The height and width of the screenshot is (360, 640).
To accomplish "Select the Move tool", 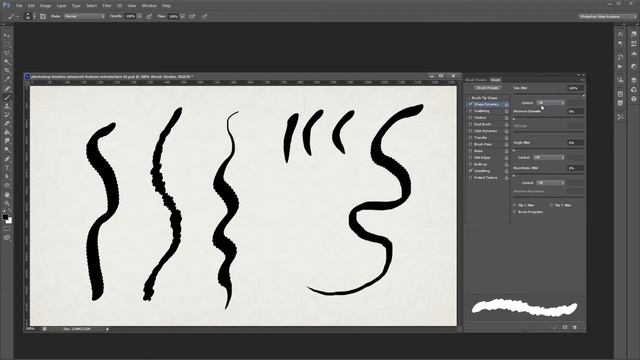I will pos(7,36).
